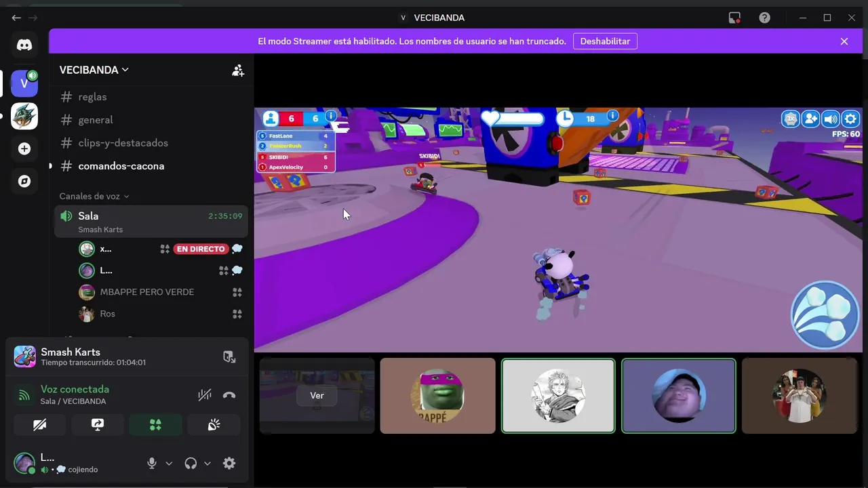Open Discover servers compass icon

24,182
